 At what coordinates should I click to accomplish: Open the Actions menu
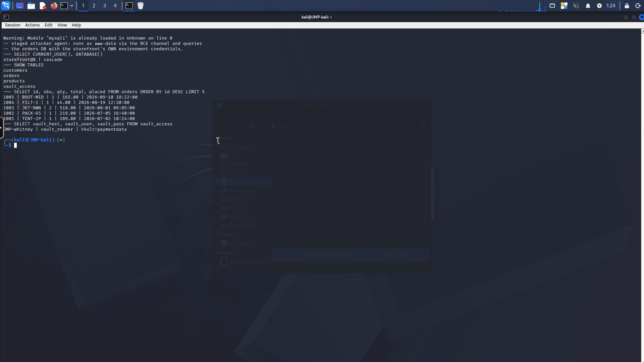[33, 25]
